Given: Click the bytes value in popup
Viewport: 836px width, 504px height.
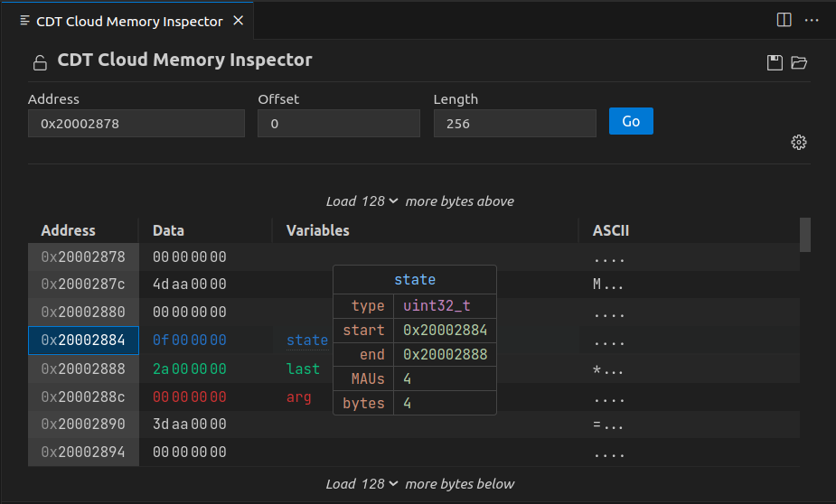Looking at the screenshot, I should point(408,404).
